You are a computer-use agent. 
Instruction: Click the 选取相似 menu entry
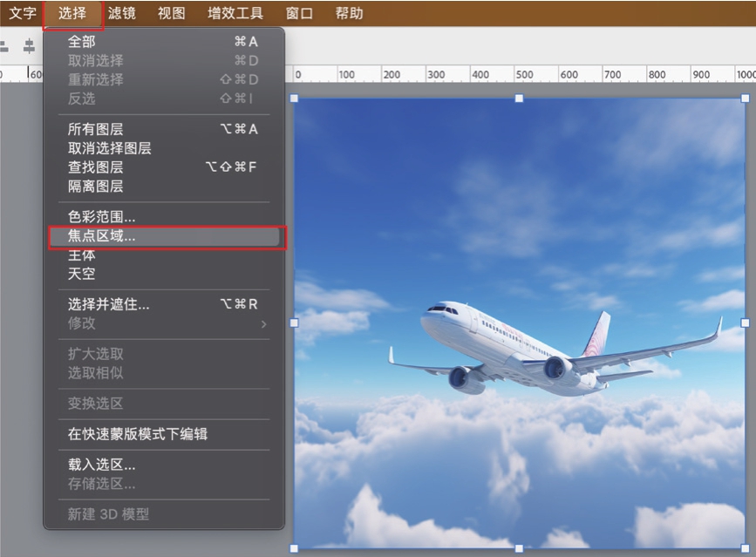pyautogui.click(x=164, y=373)
